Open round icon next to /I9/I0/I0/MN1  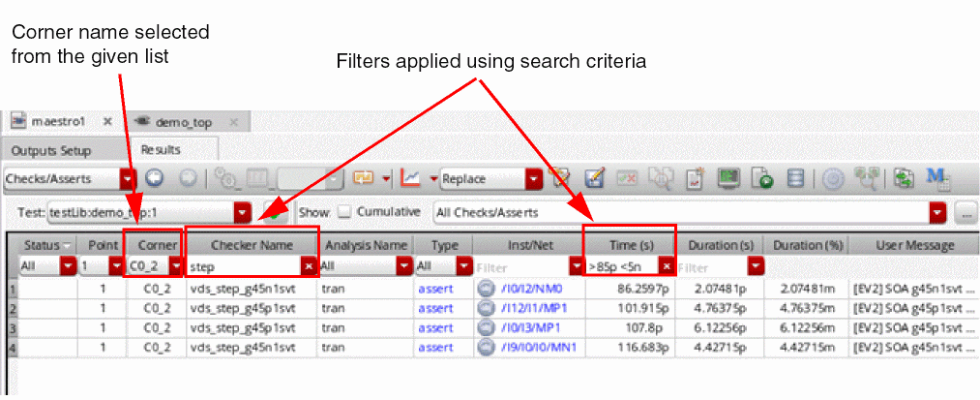click(x=485, y=348)
